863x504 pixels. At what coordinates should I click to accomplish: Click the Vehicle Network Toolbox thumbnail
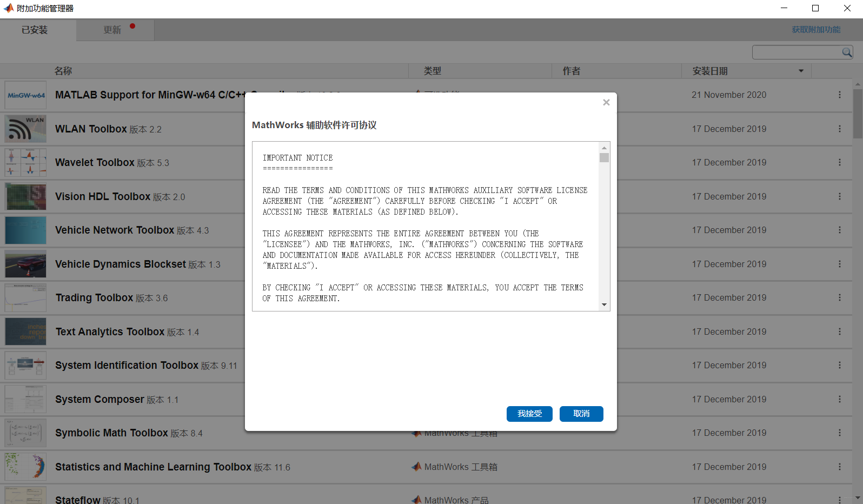click(x=25, y=230)
